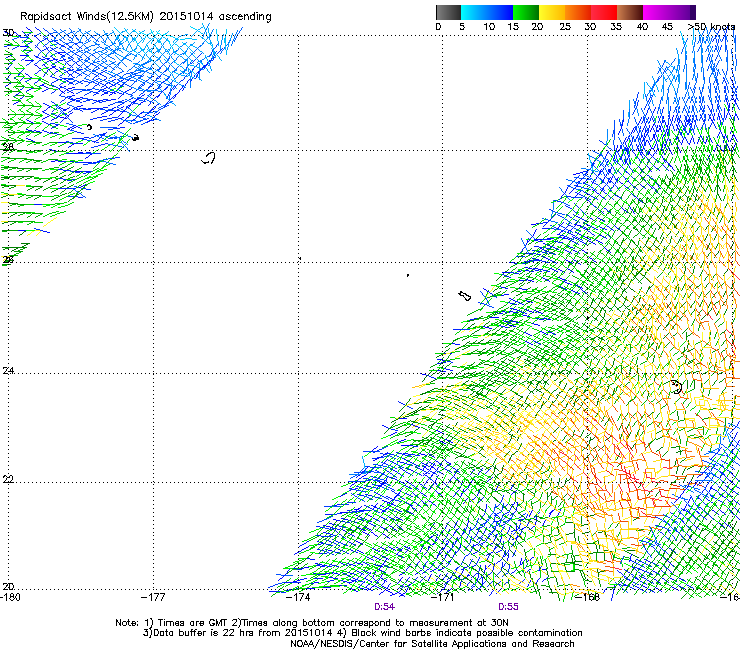740x650 pixels.
Task: Click the -168 longitude axis label
Action: (x=588, y=597)
